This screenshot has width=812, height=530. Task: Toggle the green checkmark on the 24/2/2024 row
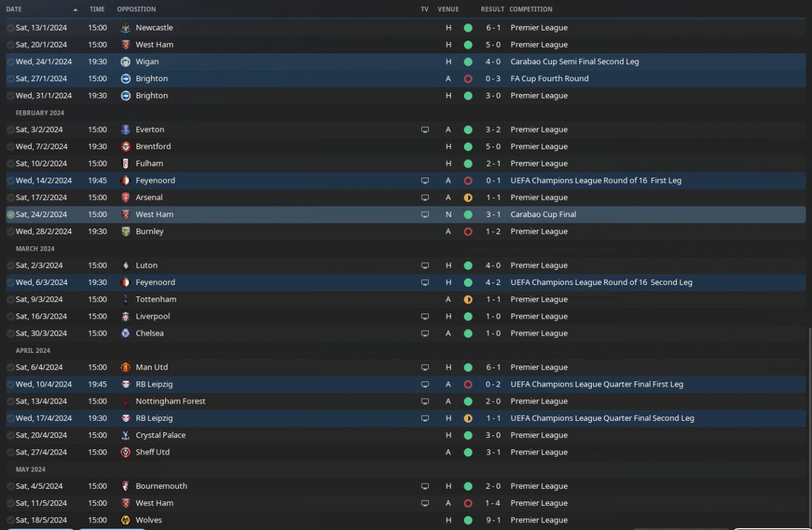[11, 215]
